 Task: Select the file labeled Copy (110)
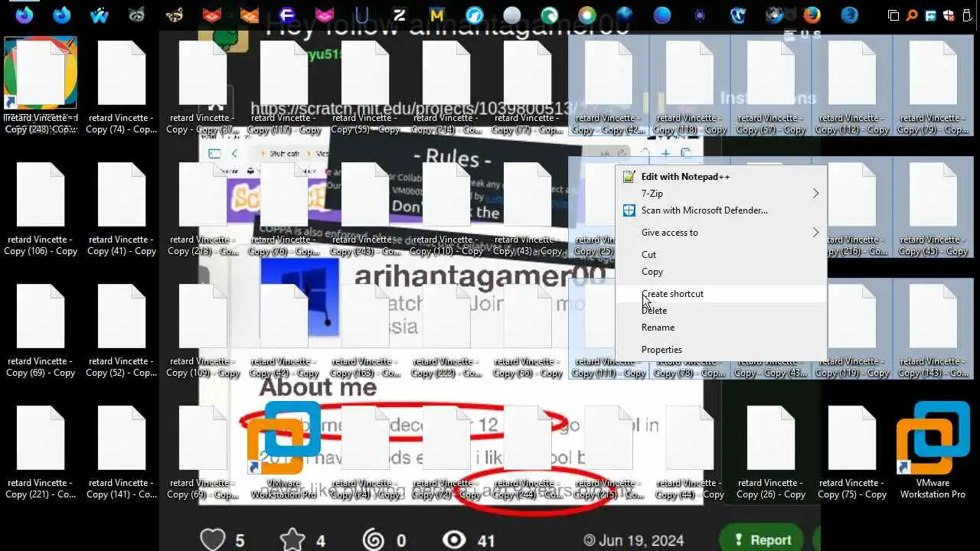[446, 208]
